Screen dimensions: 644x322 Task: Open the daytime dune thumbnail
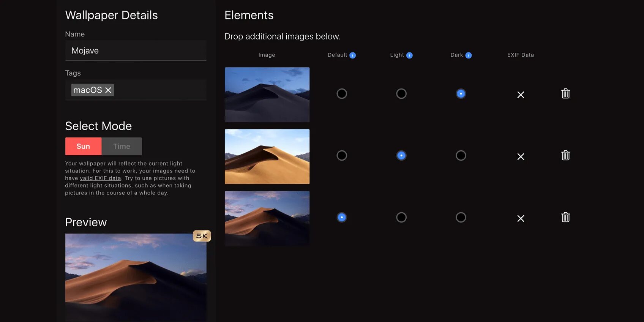point(267,156)
